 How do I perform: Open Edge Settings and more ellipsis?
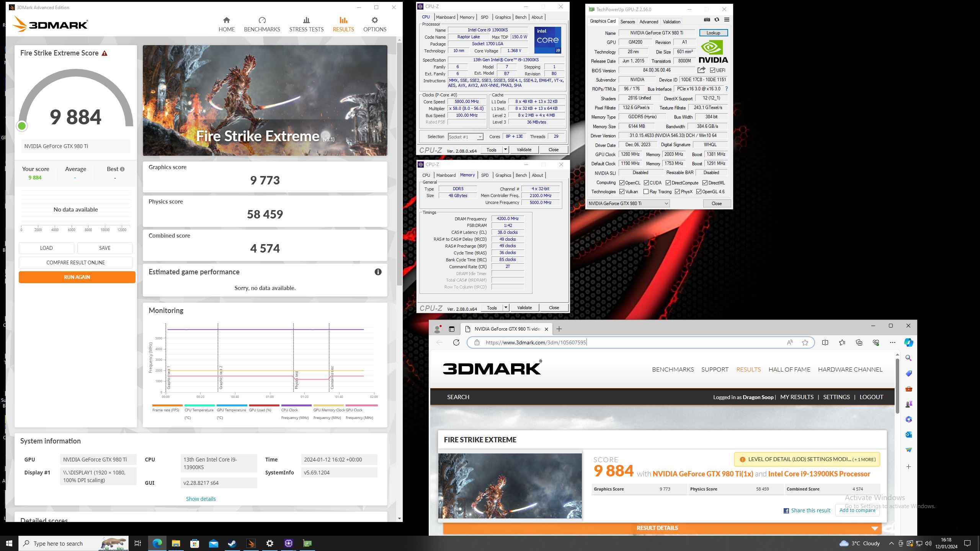(892, 342)
